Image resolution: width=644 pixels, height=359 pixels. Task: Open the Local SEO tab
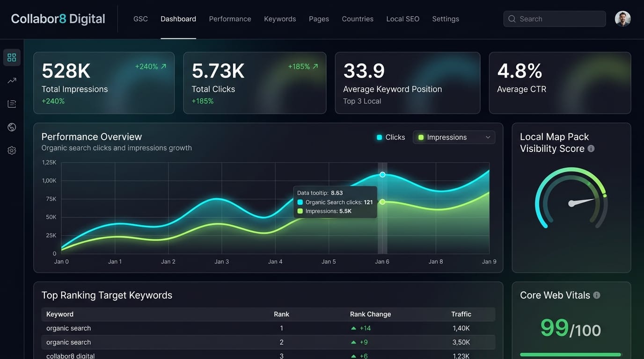[x=402, y=19]
